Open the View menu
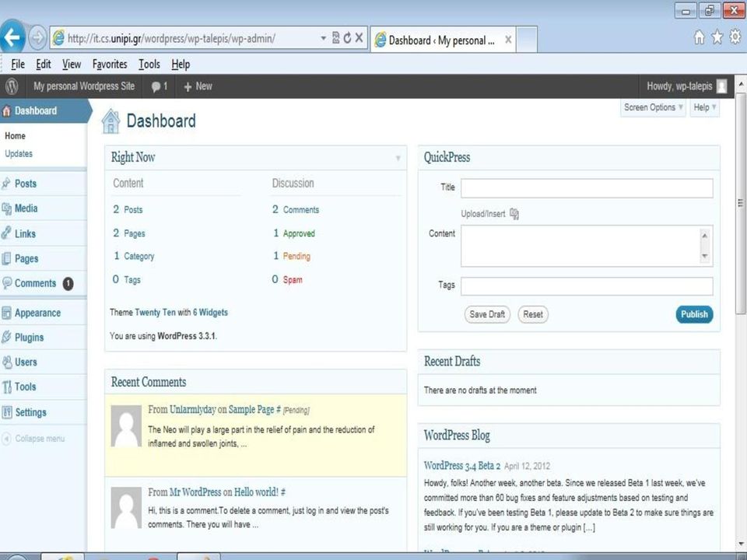This screenshot has width=747, height=560. point(72,65)
